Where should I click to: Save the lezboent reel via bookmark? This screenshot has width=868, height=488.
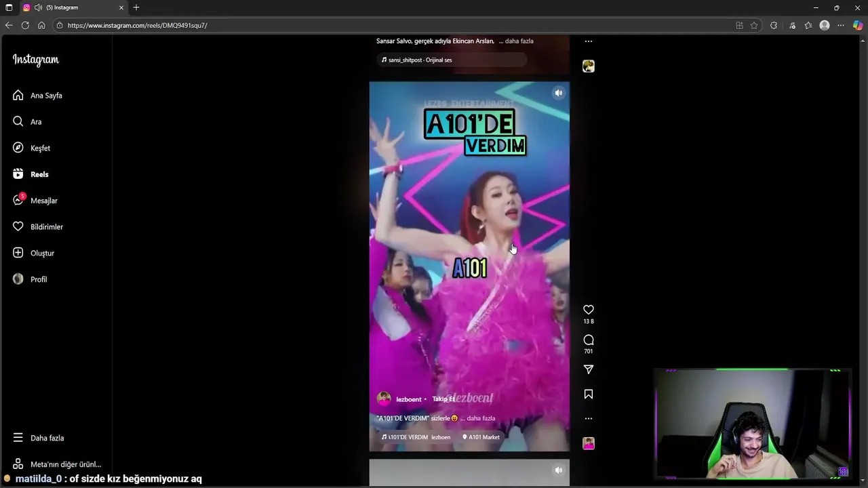click(589, 394)
